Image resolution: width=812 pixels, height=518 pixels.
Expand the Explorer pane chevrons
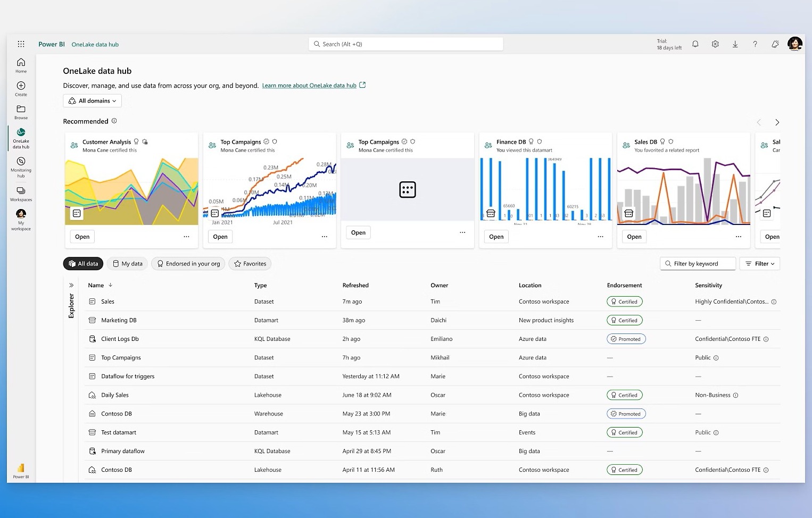click(x=71, y=286)
